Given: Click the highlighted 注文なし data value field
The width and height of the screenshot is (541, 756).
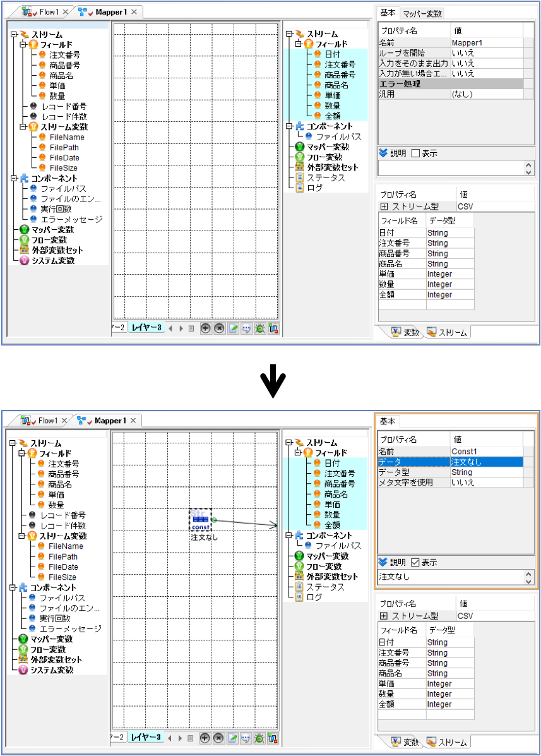Looking at the screenshot, I should pos(487,462).
